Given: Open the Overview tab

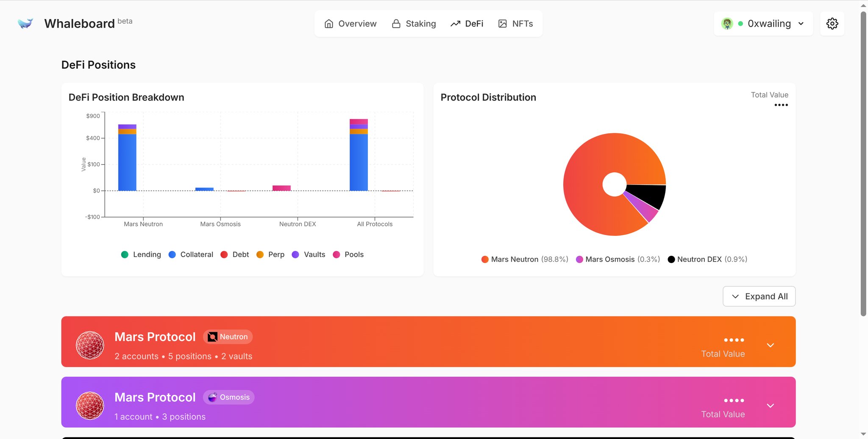Looking at the screenshot, I should tap(351, 24).
